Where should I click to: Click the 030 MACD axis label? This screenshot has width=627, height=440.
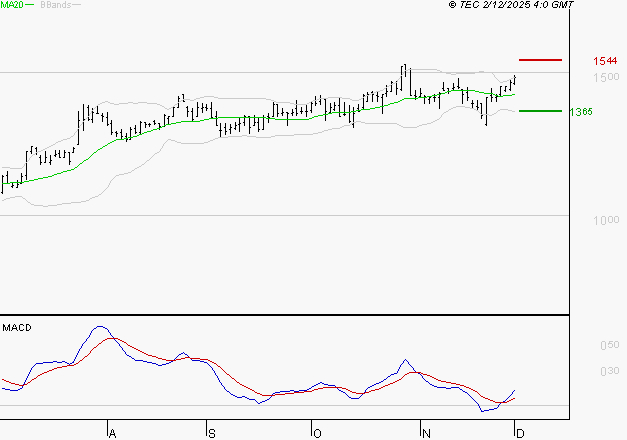[609, 371]
